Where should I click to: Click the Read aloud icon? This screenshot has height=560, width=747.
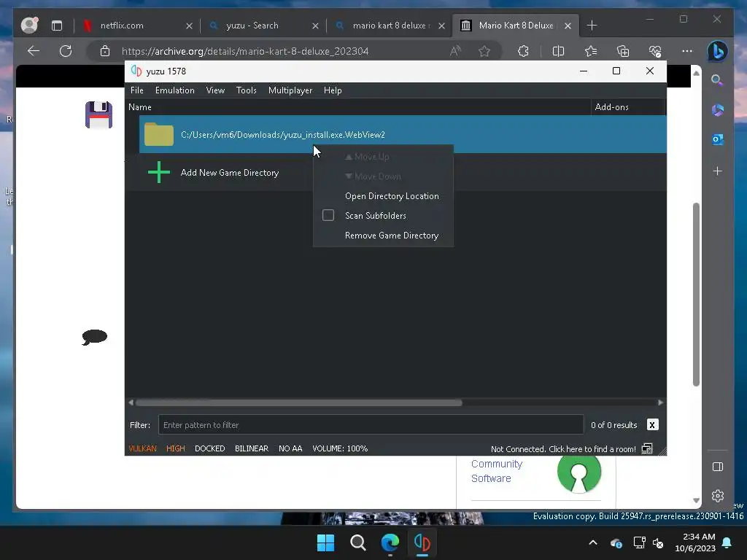tap(456, 51)
